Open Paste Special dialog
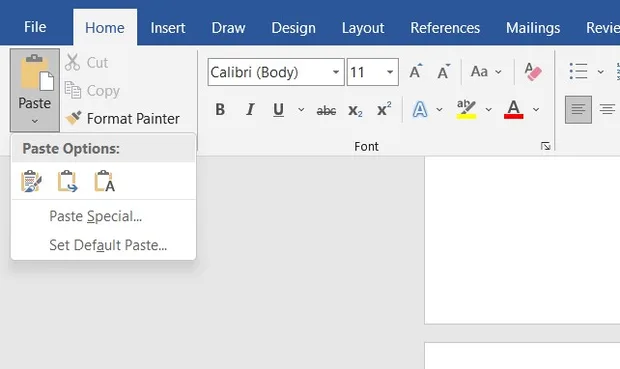This screenshot has width=620, height=369. 95,216
